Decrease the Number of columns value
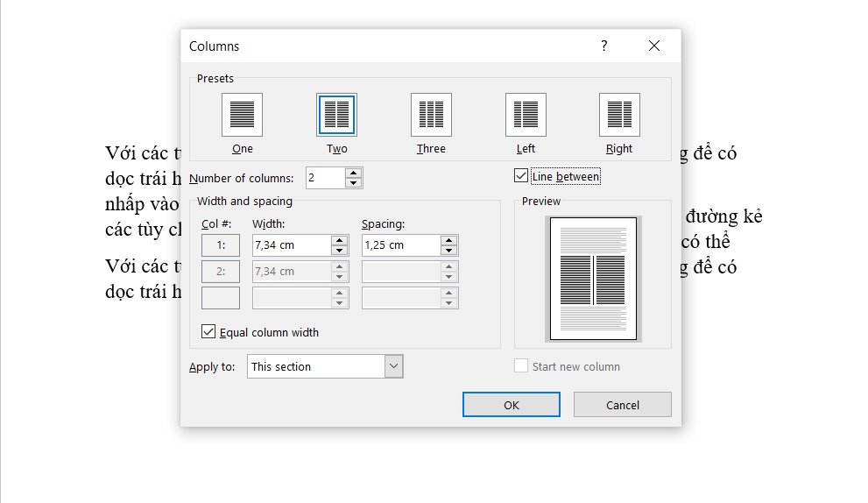This screenshot has height=503, width=868. (x=353, y=183)
